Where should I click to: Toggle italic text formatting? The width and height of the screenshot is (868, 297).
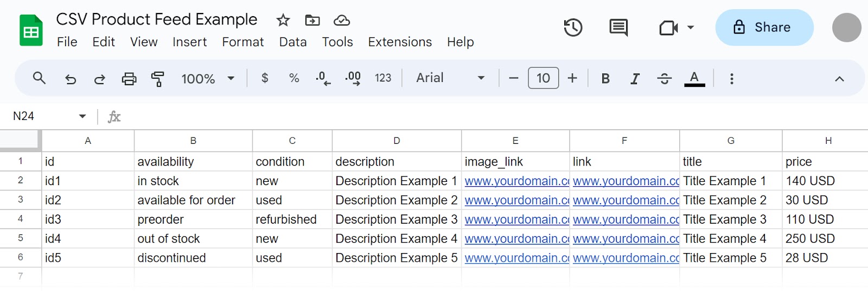click(x=635, y=79)
